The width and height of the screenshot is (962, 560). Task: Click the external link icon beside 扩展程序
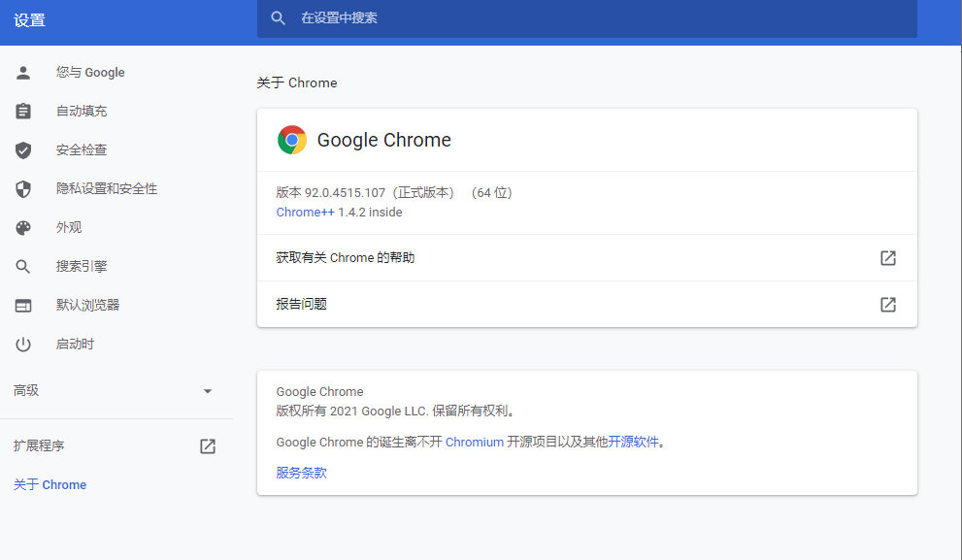pos(208,445)
